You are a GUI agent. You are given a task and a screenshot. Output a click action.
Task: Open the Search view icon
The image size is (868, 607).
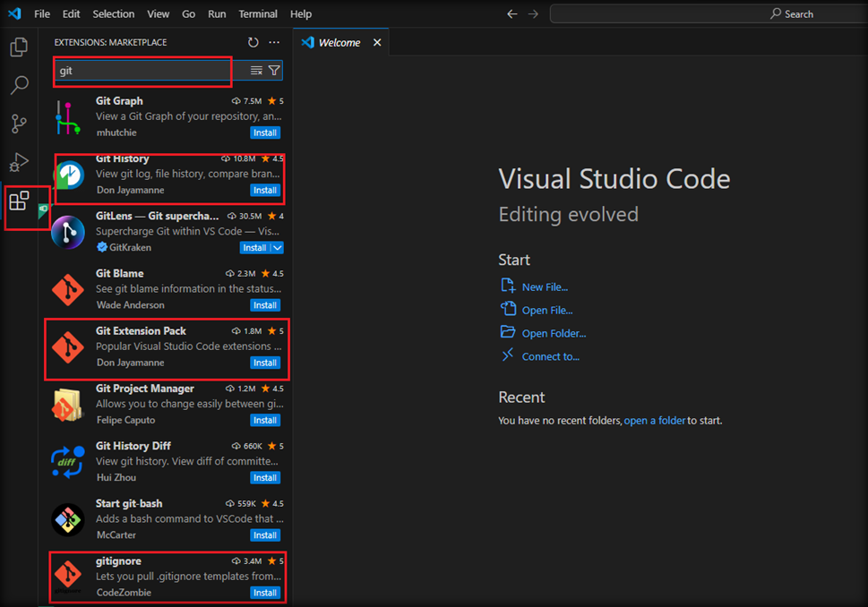coord(19,85)
